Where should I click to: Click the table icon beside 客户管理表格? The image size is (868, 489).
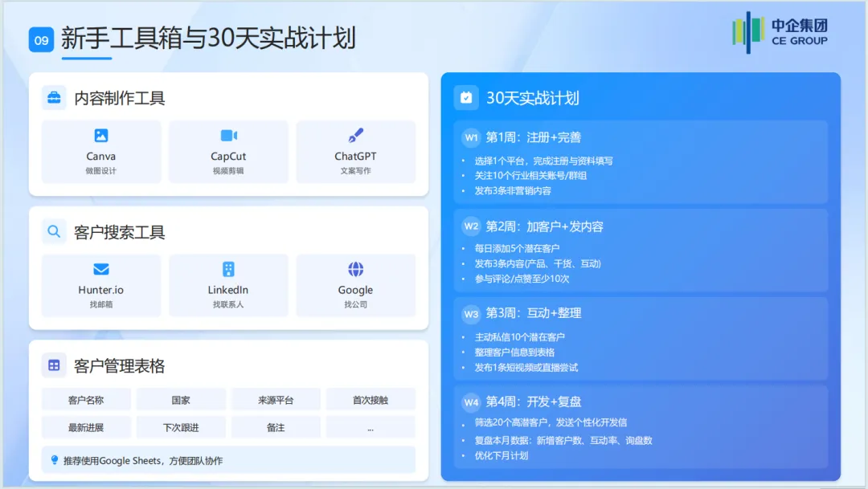click(54, 364)
